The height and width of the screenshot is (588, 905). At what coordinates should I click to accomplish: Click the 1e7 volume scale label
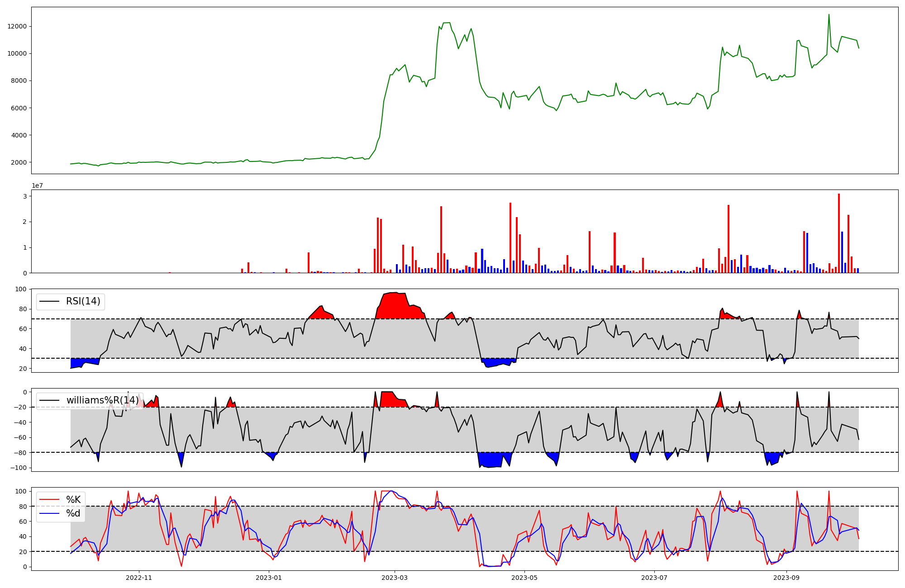pos(37,185)
